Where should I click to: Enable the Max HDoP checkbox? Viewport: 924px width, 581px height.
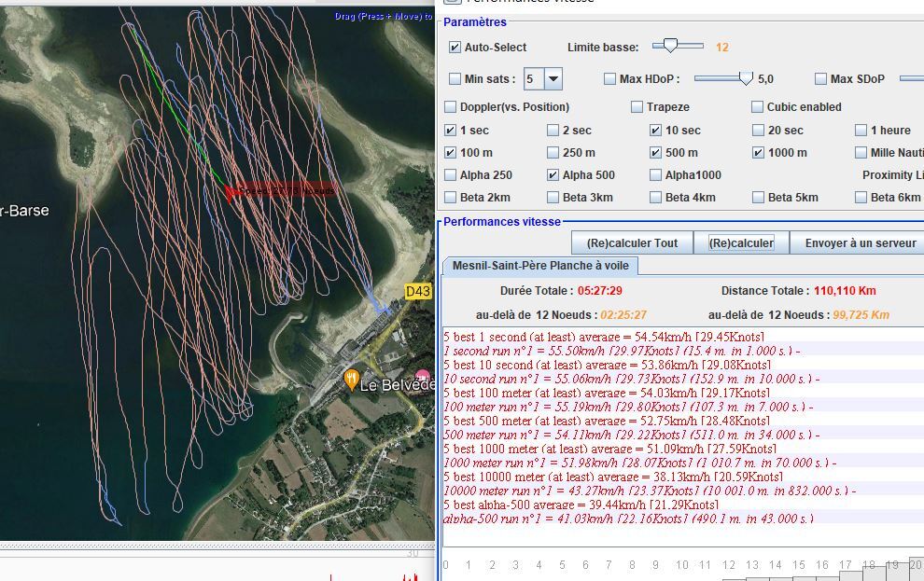pos(609,79)
